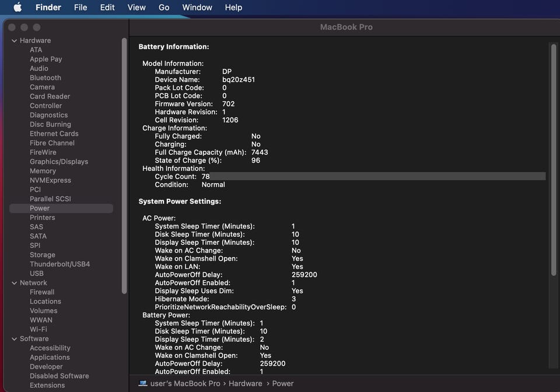Viewport: 560px width, 392px height.
Task: Select Ethernet Cards in the sidebar
Action: coord(54,134)
